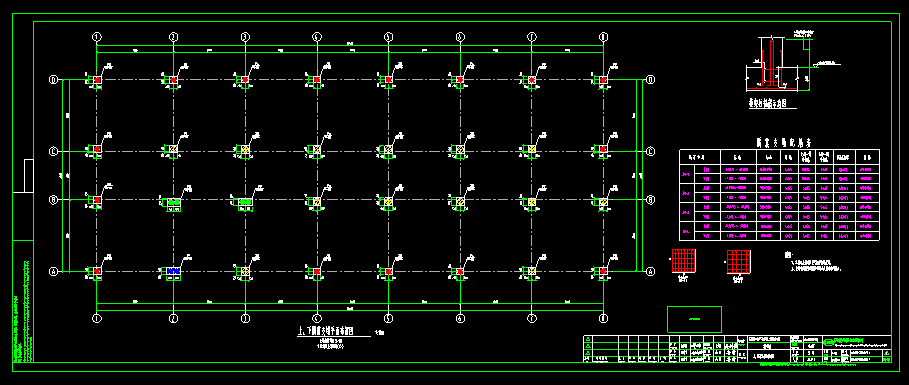
Task: Select the yellow footing at grid C-5
Action: click(388, 149)
